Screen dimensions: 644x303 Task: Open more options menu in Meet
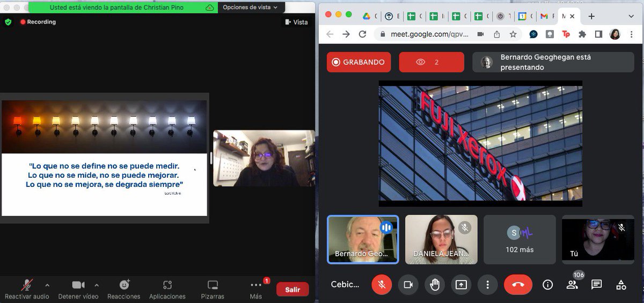487,285
